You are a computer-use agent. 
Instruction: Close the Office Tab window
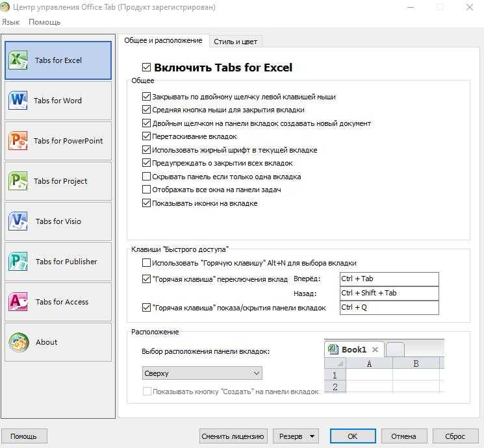click(470, 7)
